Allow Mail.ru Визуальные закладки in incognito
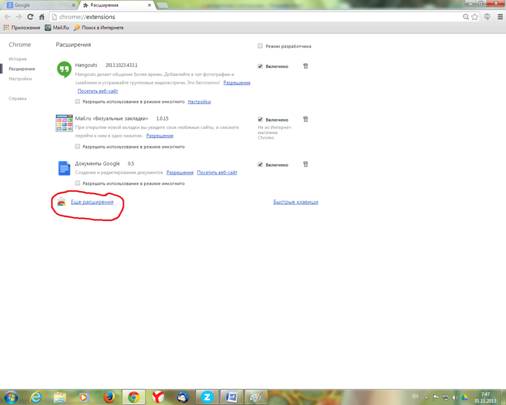Image resolution: width=506 pixels, height=405 pixels. point(77,146)
